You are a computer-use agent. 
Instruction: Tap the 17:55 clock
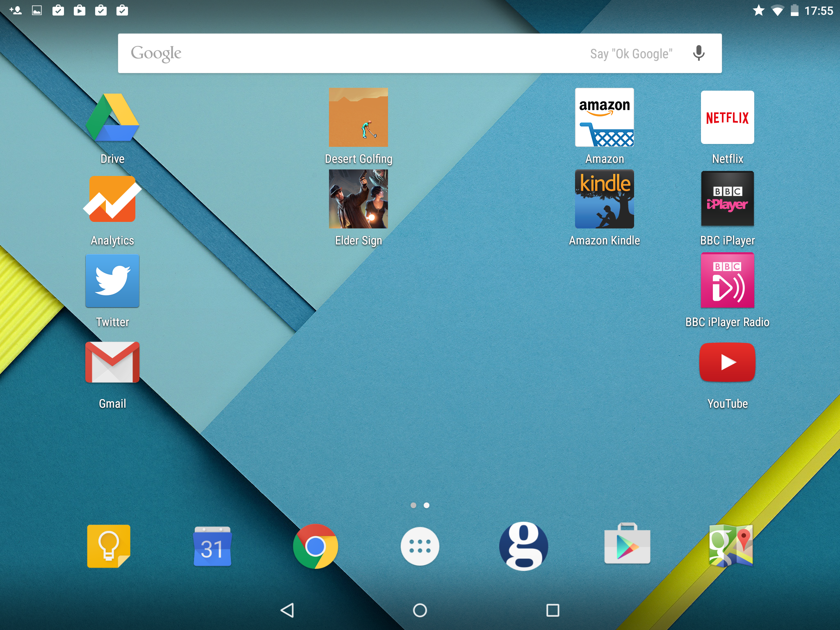coord(819,11)
